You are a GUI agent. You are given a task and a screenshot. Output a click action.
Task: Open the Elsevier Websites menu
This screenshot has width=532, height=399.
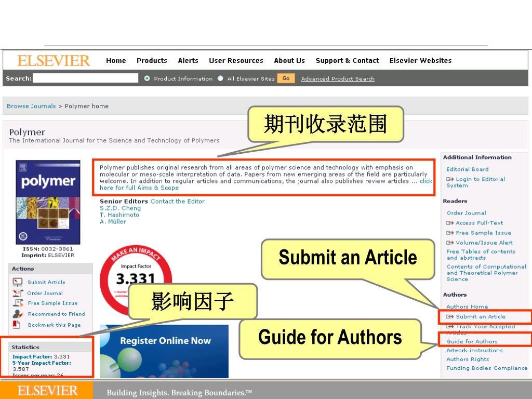420,60
